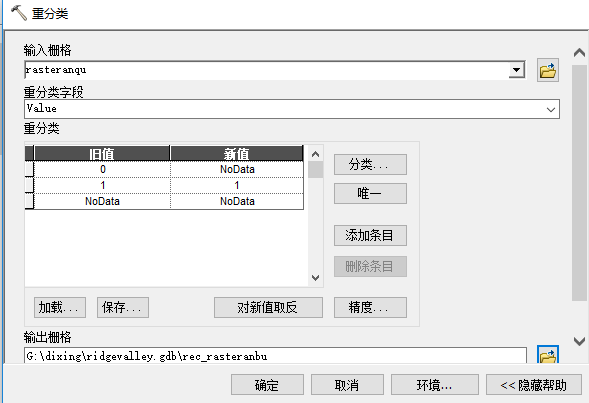Browse for input raster folder icon
Screen dimensions: 589x403
tap(548, 70)
